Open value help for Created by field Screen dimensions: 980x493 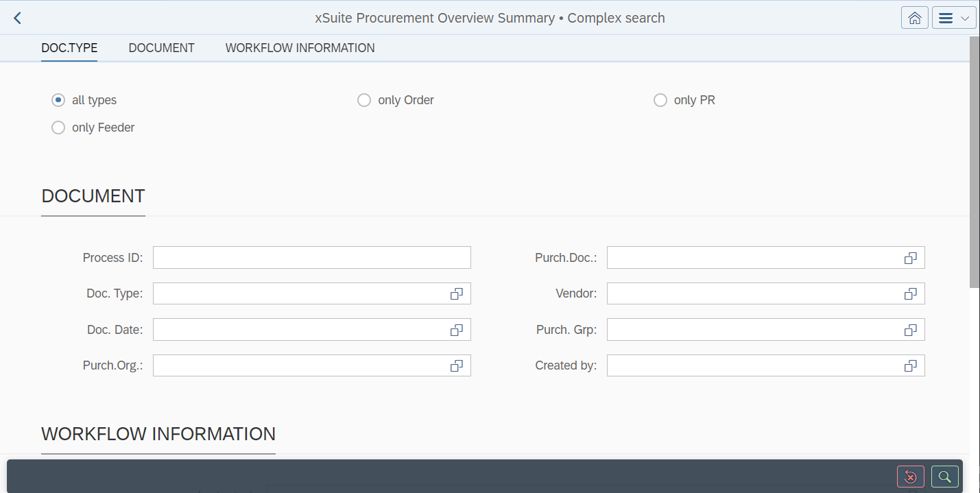(x=910, y=365)
